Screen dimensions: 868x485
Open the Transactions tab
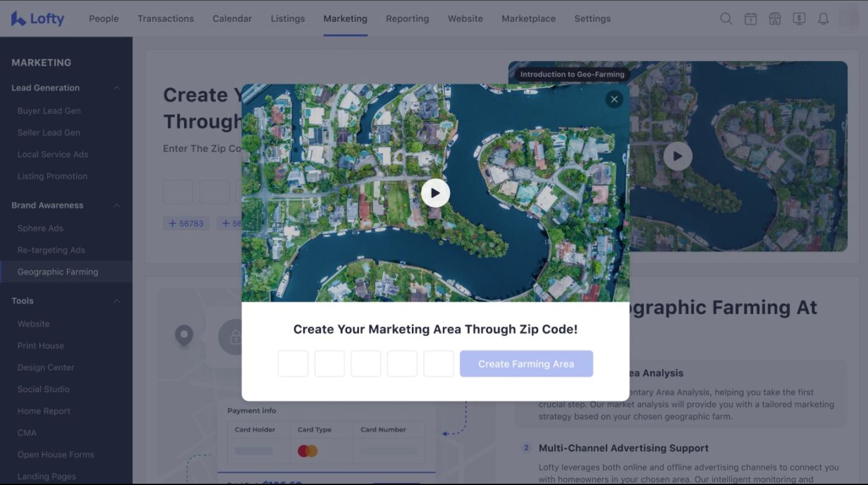(165, 19)
